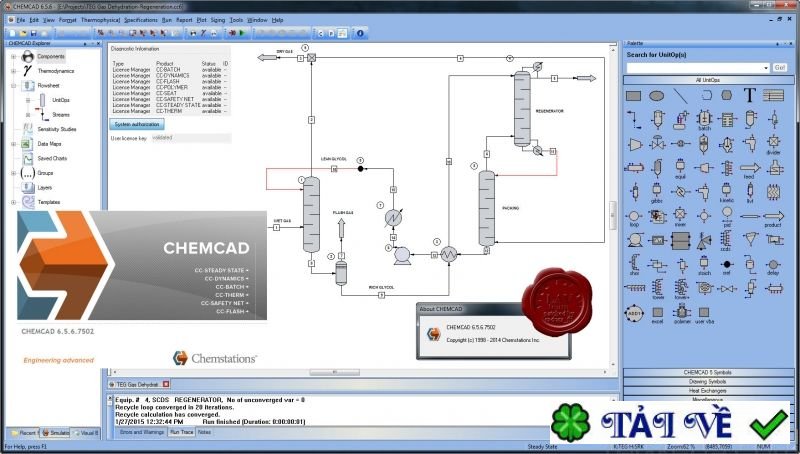800x454 pixels.
Task: Pick the gibbs reactor UnitOp icon
Action: (x=657, y=193)
